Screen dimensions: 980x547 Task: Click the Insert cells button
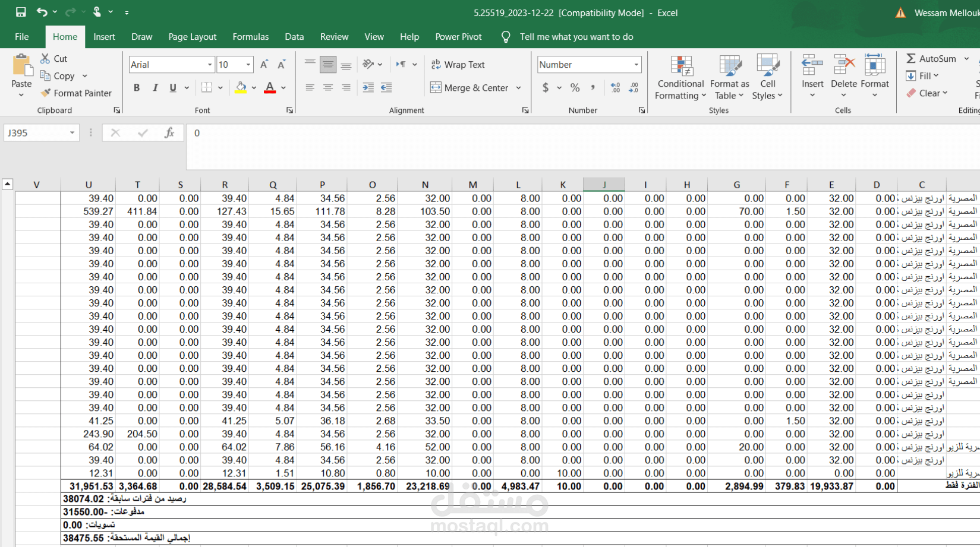point(812,76)
